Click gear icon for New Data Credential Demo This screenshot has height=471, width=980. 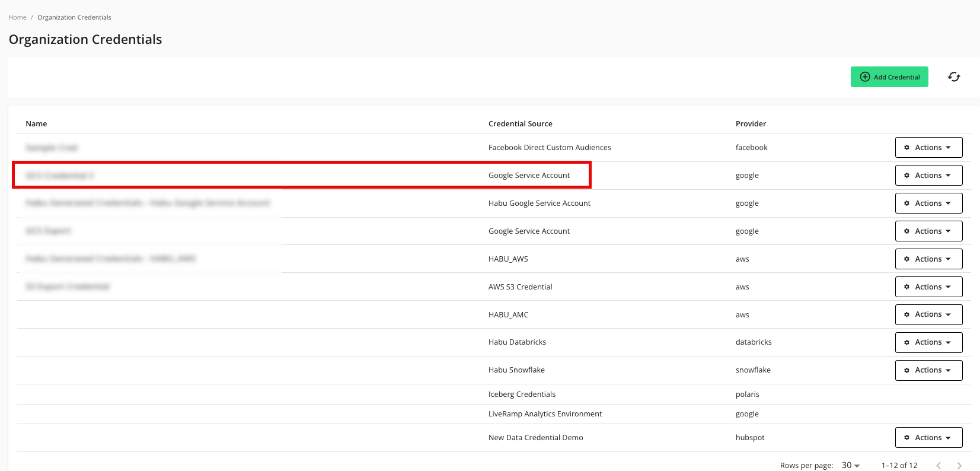(x=906, y=438)
